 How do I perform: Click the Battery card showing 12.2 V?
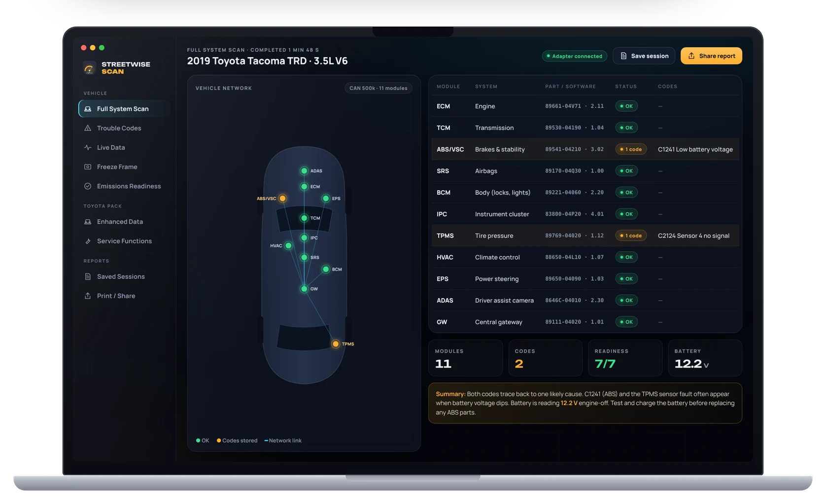pyautogui.click(x=705, y=358)
